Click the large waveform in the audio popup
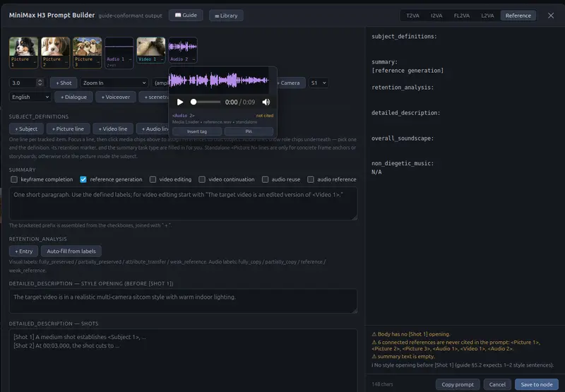This screenshot has width=565, height=392. tap(219, 80)
